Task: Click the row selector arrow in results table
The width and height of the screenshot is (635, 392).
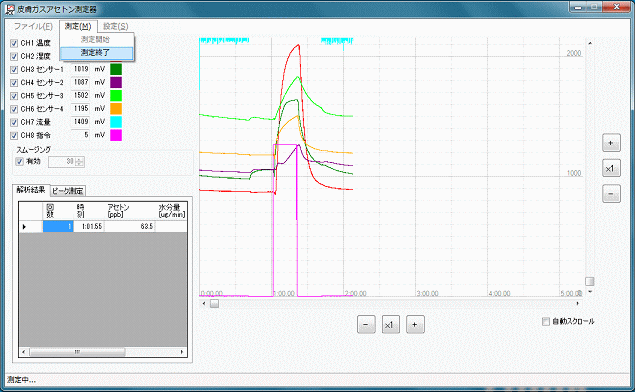Action: point(24,226)
